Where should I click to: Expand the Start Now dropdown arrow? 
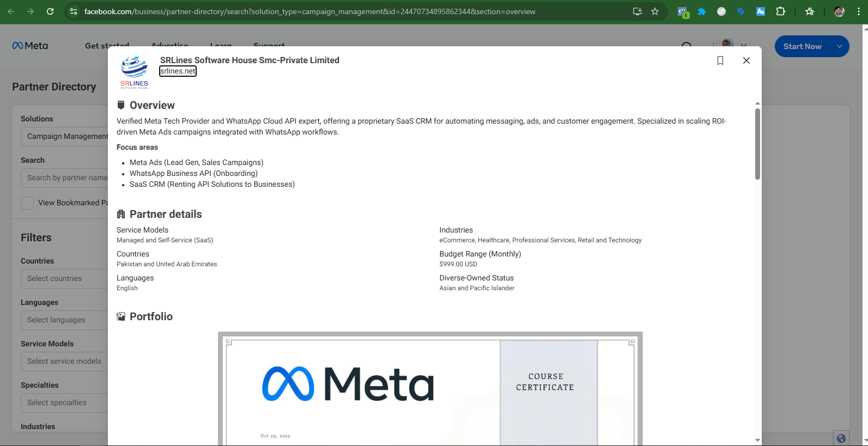click(839, 47)
